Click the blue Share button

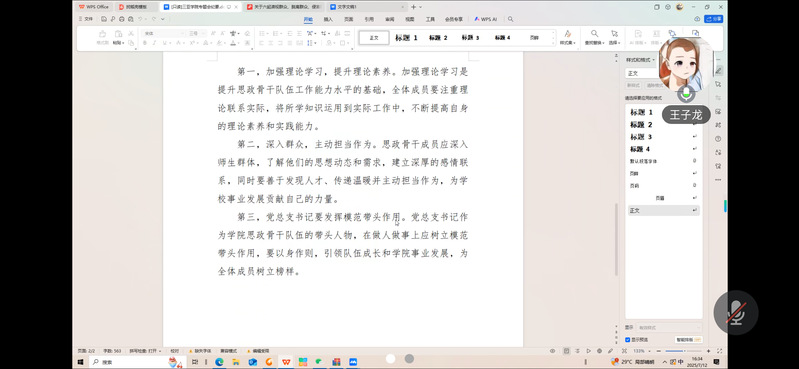[714, 19]
